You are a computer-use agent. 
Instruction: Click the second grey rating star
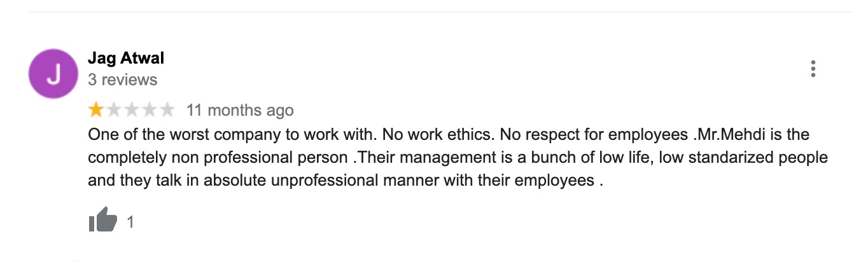(x=114, y=110)
